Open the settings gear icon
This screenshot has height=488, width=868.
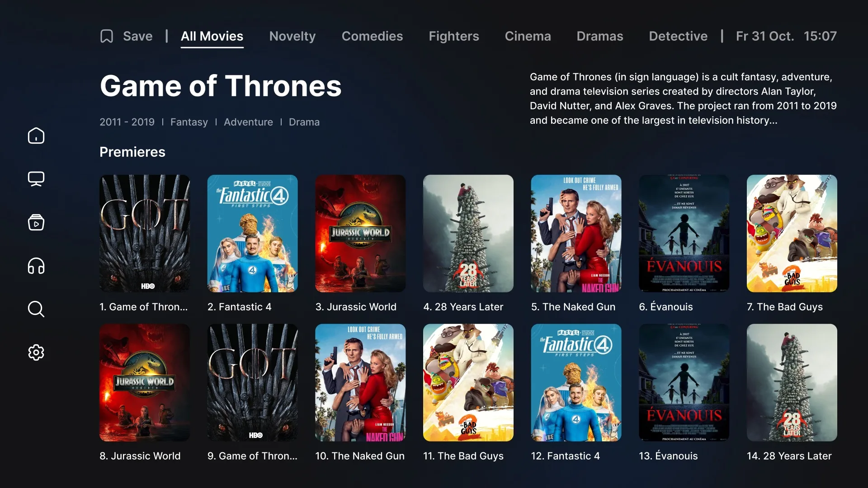tap(36, 352)
